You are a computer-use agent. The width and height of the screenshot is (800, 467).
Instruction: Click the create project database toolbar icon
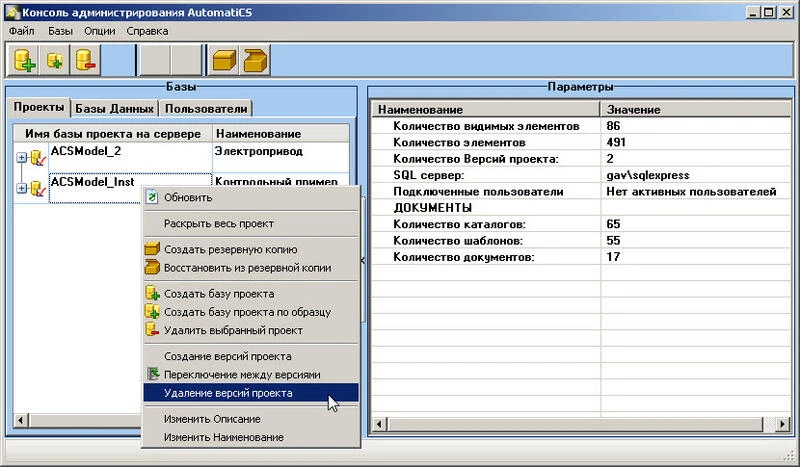(x=24, y=60)
